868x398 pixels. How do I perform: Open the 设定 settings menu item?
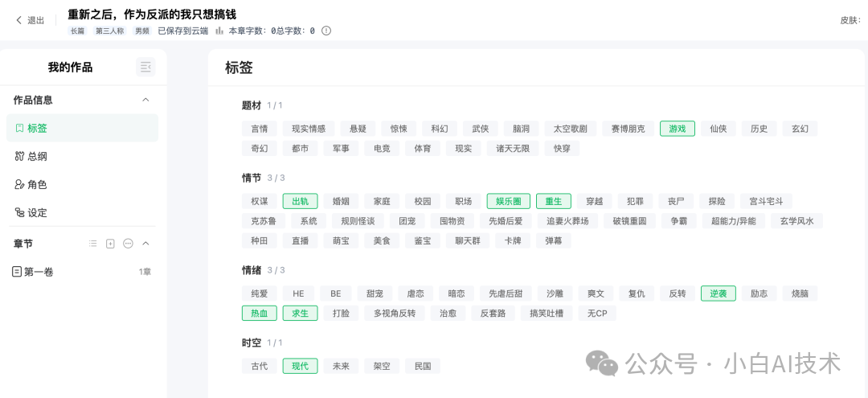tap(83, 212)
